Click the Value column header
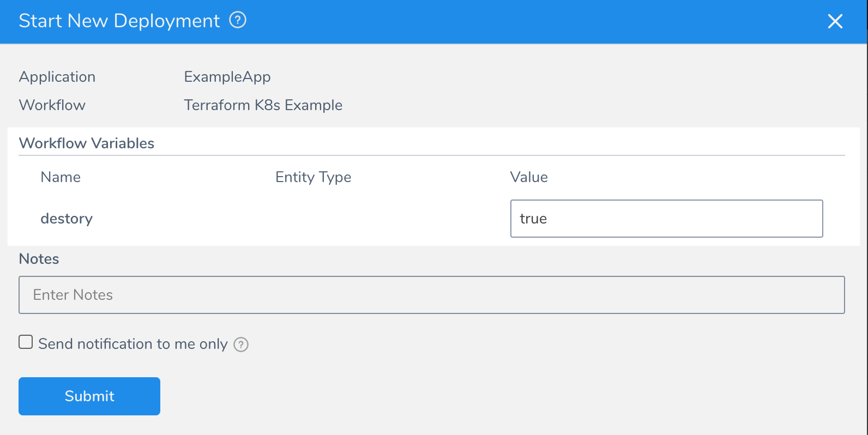The width and height of the screenshot is (868, 435). (x=529, y=177)
